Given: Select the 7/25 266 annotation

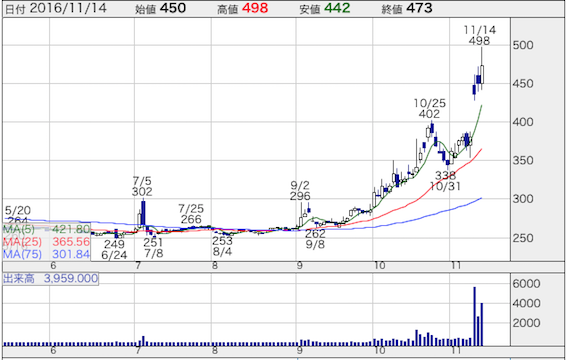Looking at the screenshot, I should (191, 214).
